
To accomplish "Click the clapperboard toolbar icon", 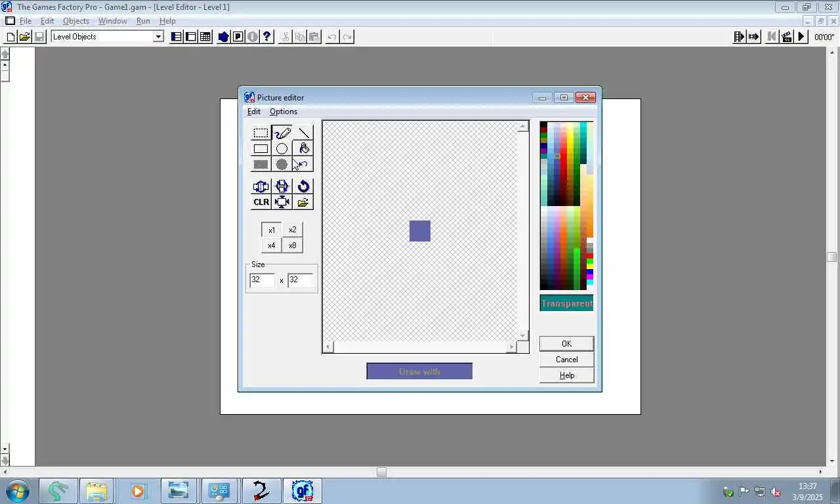I will [786, 37].
